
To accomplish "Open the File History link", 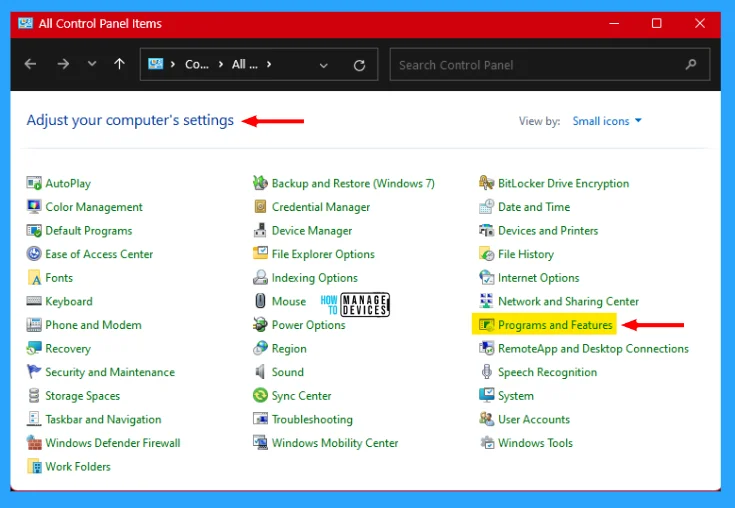I will tap(525, 254).
